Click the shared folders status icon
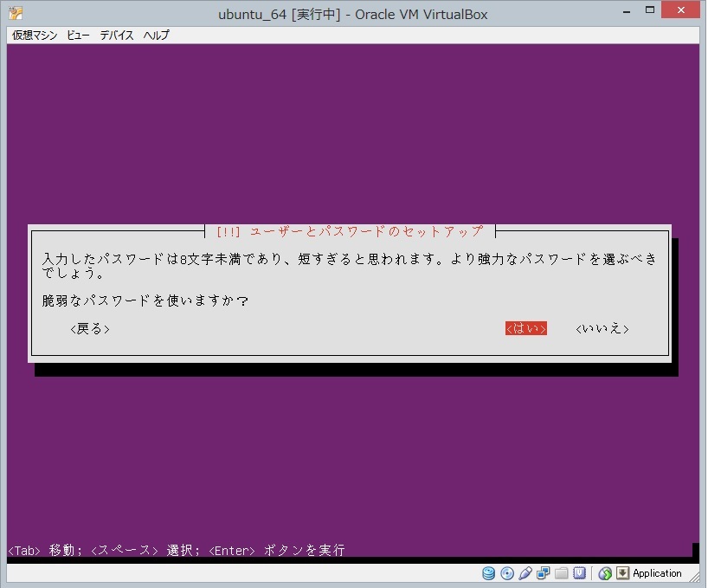708x588 pixels. [561, 573]
